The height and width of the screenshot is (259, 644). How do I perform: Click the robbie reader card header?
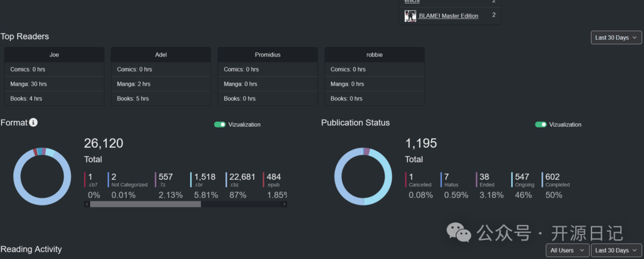tap(374, 55)
